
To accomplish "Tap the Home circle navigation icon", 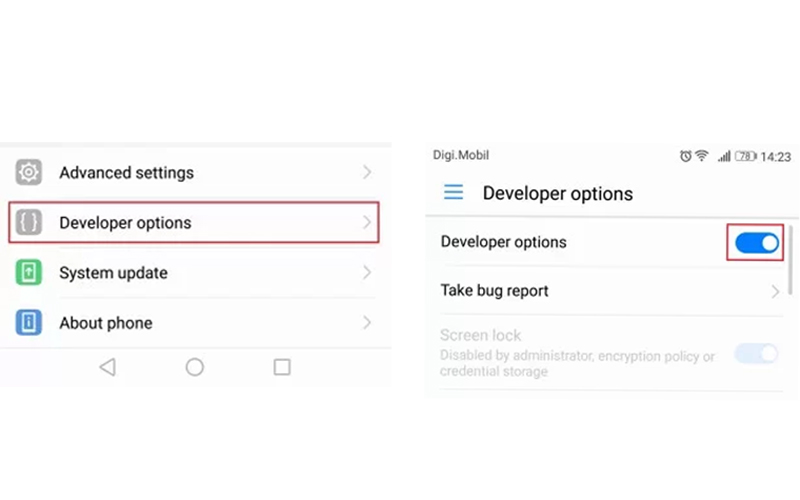I will 195,367.
